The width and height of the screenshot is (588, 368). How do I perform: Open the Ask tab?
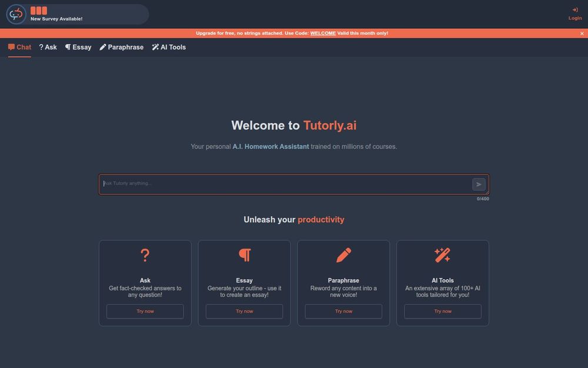(x=48, y=47)
